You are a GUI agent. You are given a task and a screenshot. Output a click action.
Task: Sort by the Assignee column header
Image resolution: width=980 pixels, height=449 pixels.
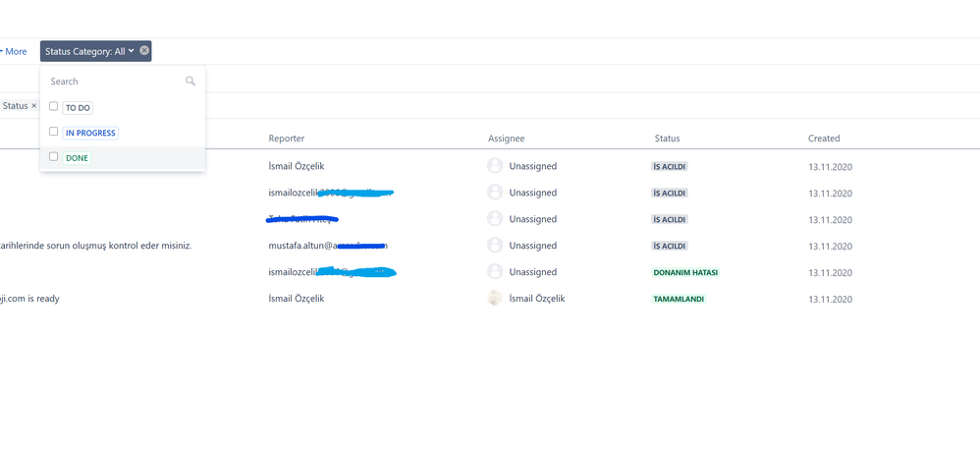tap(507, 139)
